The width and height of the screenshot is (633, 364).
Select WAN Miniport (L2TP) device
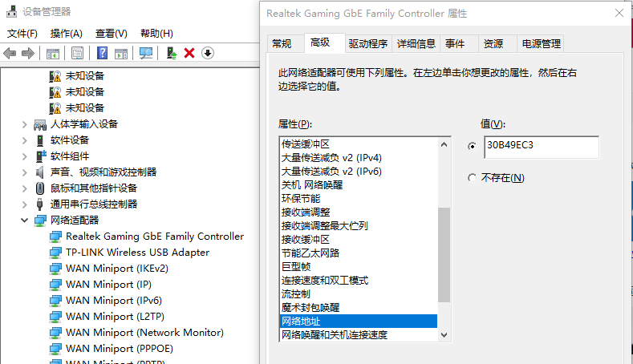point(115,317)
